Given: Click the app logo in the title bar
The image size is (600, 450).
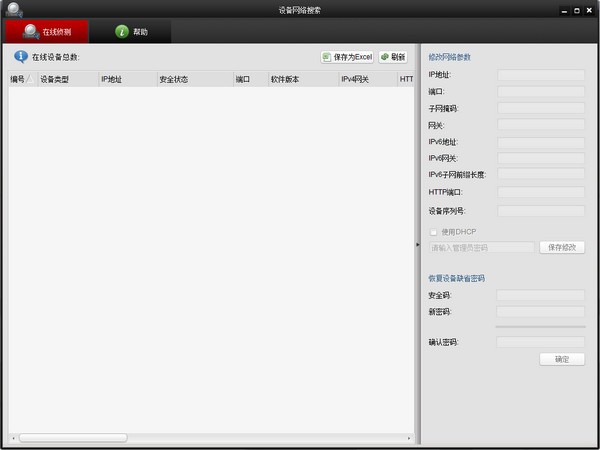Looking at the screenshot, I should 13,10.
